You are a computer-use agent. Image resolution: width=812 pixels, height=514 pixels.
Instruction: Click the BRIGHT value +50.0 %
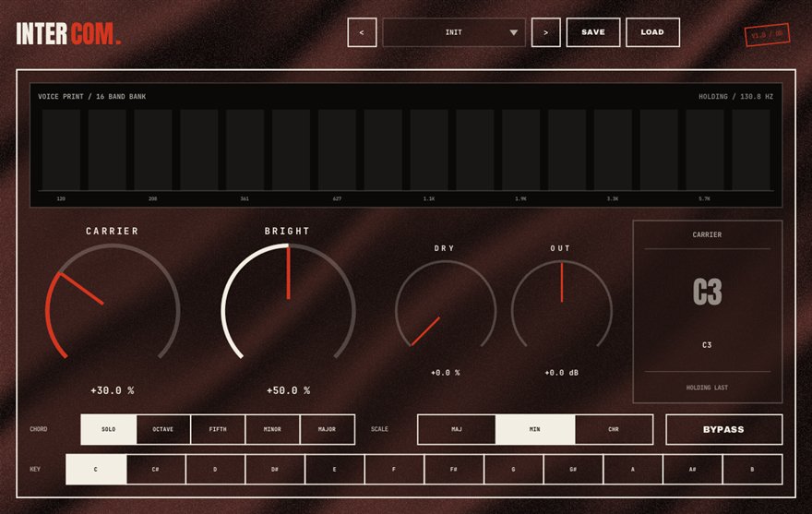tap(288, 390)
